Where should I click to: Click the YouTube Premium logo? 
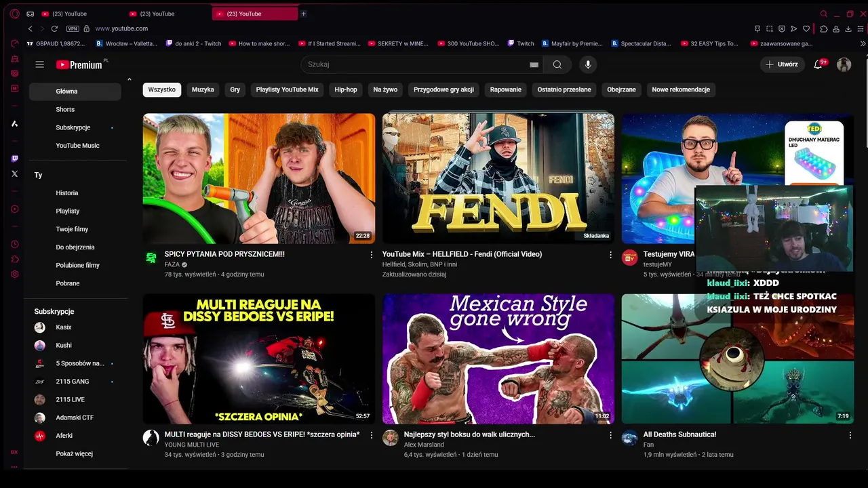79,64
